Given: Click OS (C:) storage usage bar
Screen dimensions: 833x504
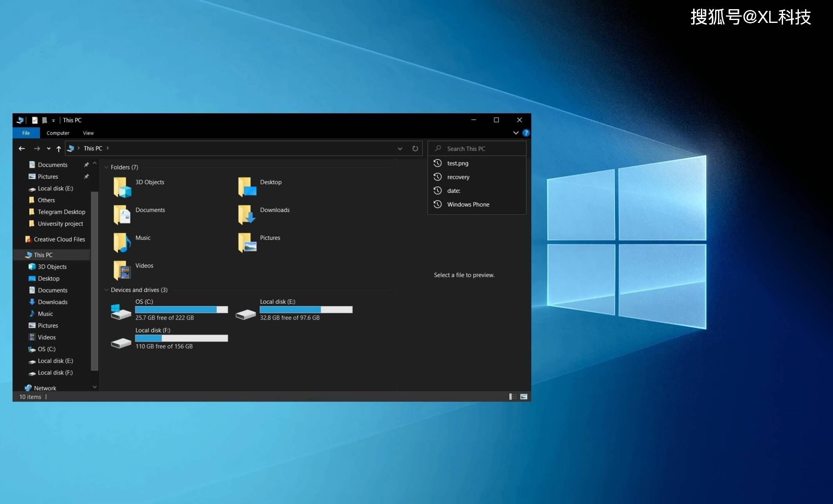Looking at the screenshot, I should click(182, 309).
